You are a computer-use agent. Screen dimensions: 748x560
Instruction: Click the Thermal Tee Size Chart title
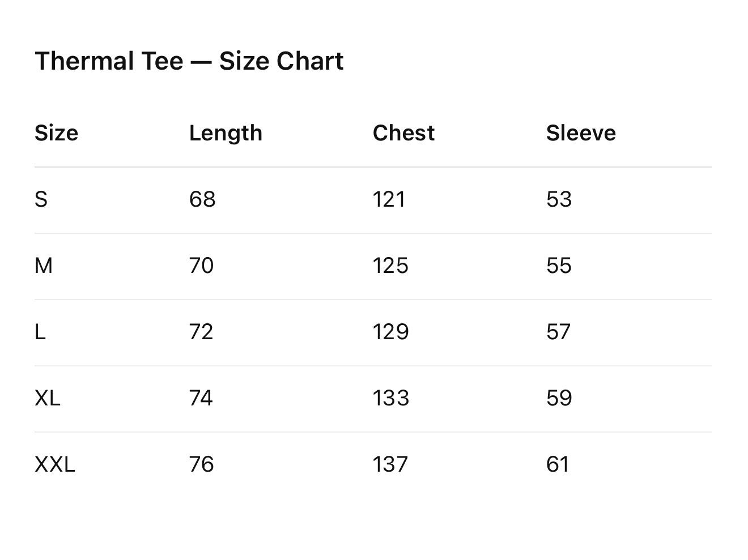click(x=189, y=61)
